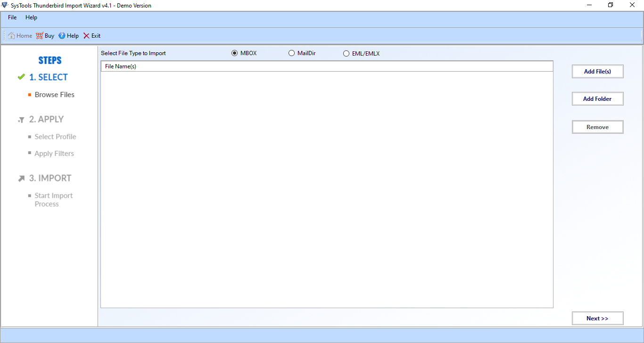Click the File Name(s) column header
Viewport: 644px width, 343px height.
(x=327, y=66)
